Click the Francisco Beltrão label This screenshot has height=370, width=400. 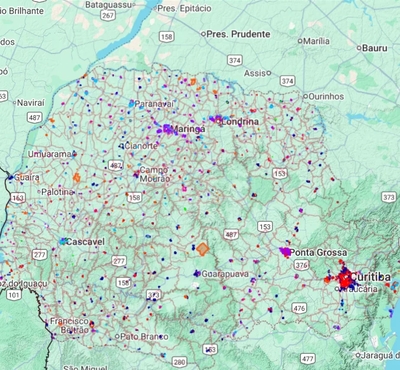pyautogui.click(x=69, y=326)
